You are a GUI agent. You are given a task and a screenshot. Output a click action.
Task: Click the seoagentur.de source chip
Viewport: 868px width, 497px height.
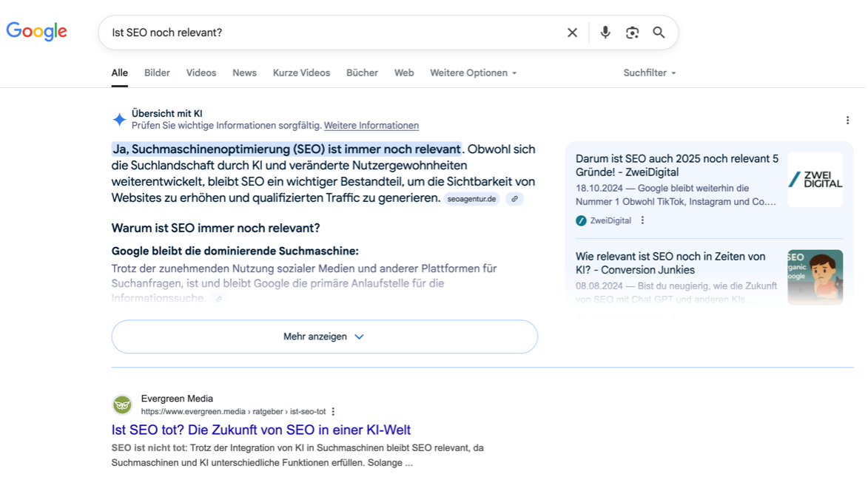pos(472,199)
